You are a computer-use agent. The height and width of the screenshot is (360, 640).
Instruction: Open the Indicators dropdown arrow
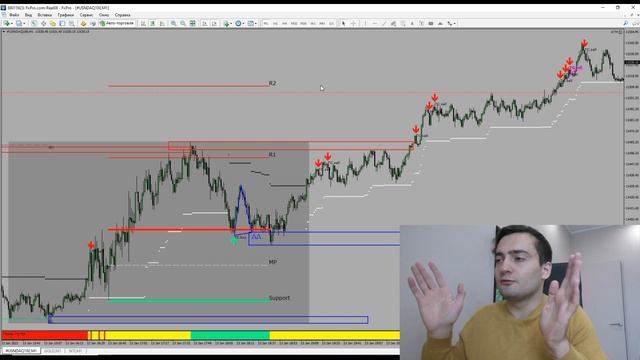[x=231, y=24]
